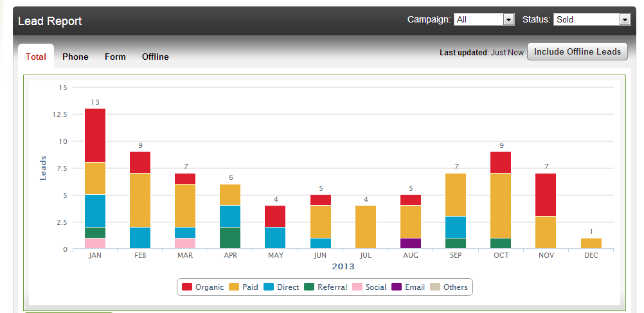The height and width of the screenshot is (313, 644).
Task: Toggle the Paid legend swatch
Action: (234, 287)
